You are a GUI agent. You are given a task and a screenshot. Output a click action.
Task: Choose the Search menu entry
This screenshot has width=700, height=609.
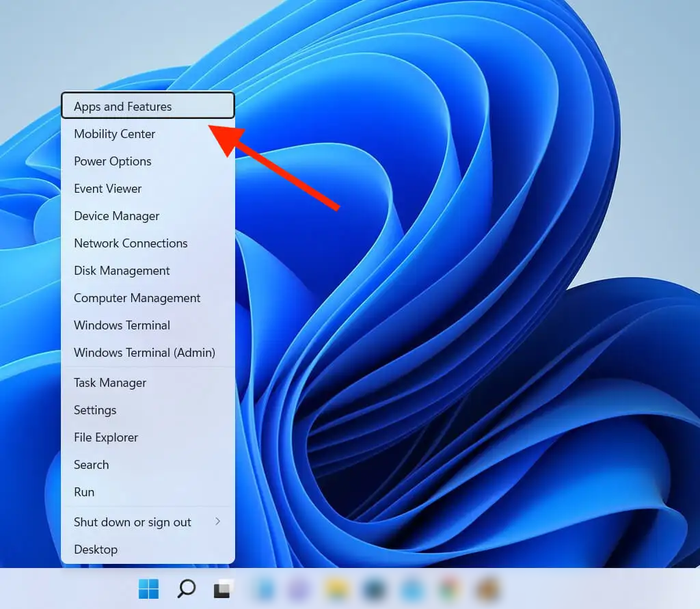[x=92, y=465]
